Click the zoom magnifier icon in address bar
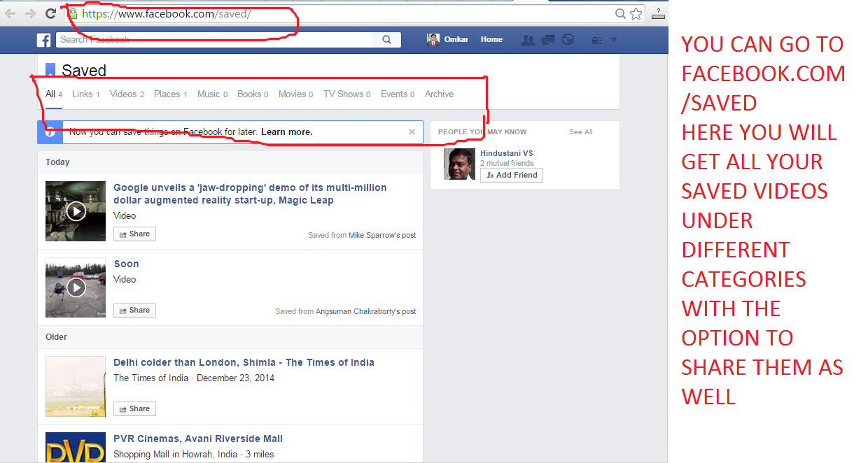The width and height of the screenshot is (868, 463). coord(620,13)
